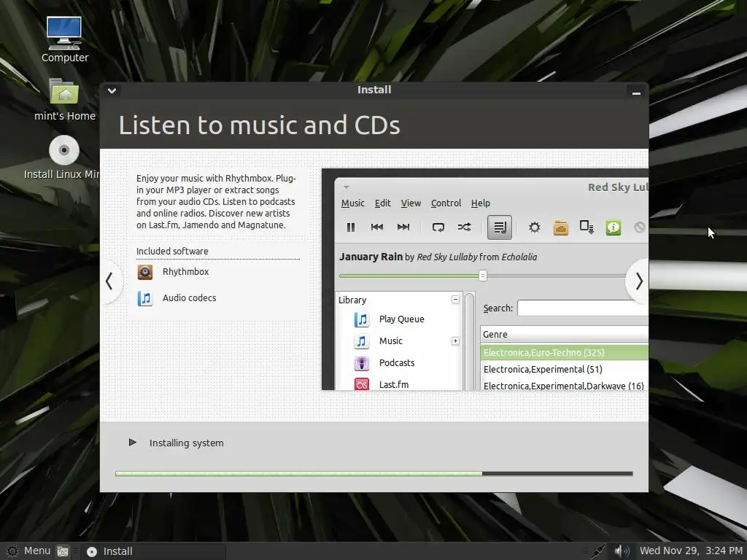Click the network connection tray icon
747x560 pixels.
click(x=597, y=551)
